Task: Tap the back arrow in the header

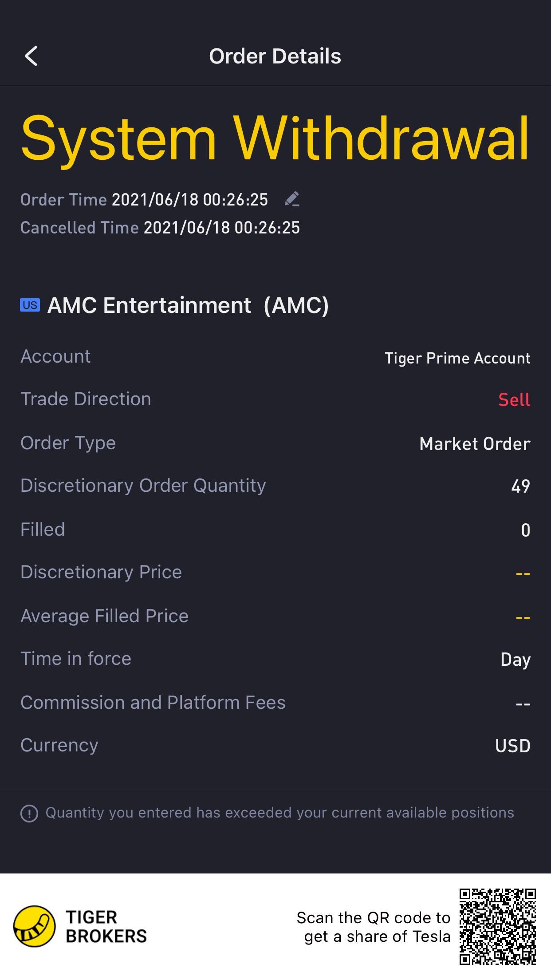Action: (x=31, y=56)
